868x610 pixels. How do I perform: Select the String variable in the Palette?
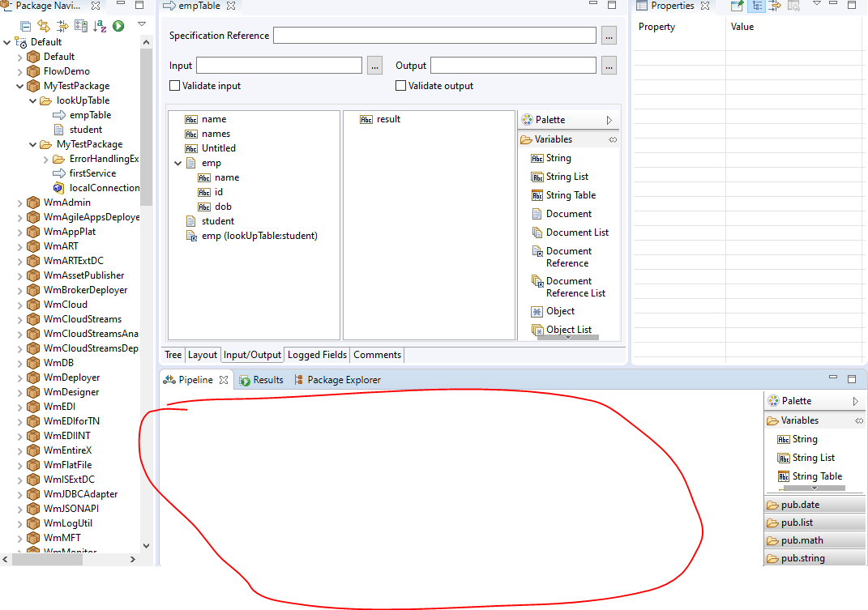coord(559,157)
